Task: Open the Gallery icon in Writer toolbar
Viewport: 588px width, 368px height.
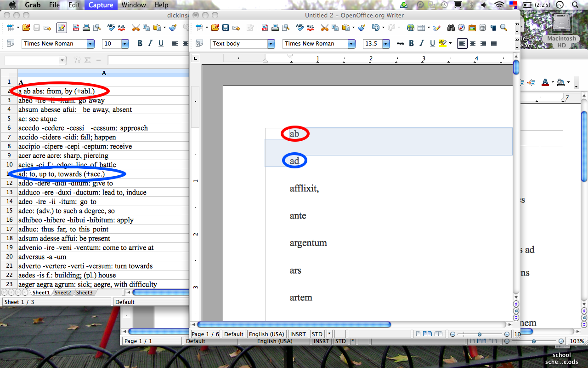Action: click(x=472, y=28)
